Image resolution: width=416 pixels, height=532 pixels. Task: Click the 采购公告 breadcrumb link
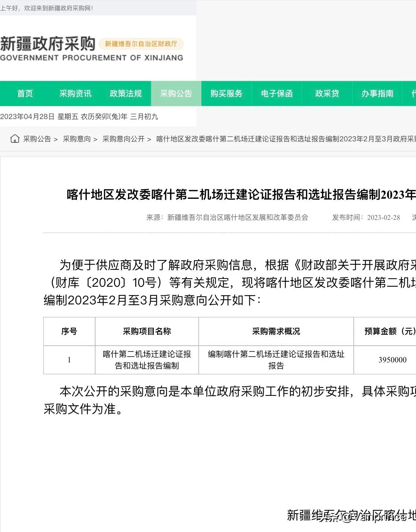tap(37, 139)
